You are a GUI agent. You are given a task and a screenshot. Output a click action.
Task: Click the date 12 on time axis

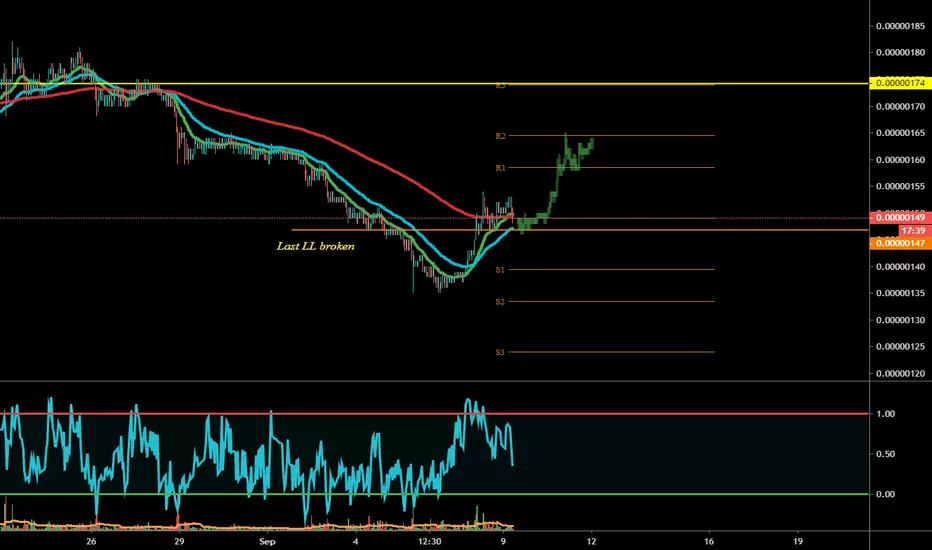(x=591, y=541)
